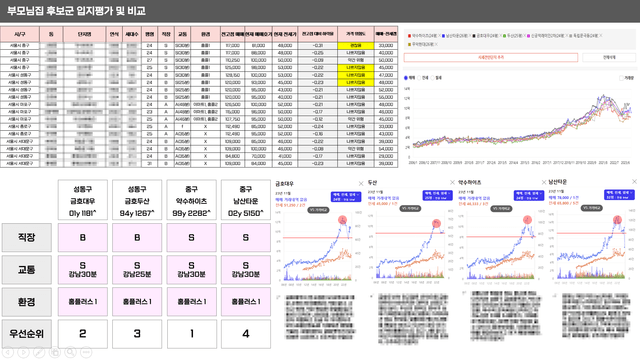
Task: Click the red-outlined button above the chart
Action: (x=491, y=58)
